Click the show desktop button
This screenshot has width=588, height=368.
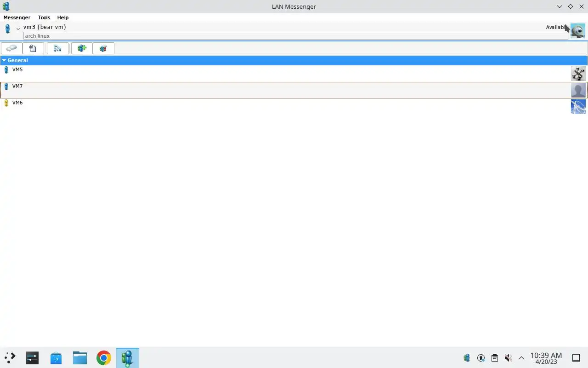[x=576, y=358]
